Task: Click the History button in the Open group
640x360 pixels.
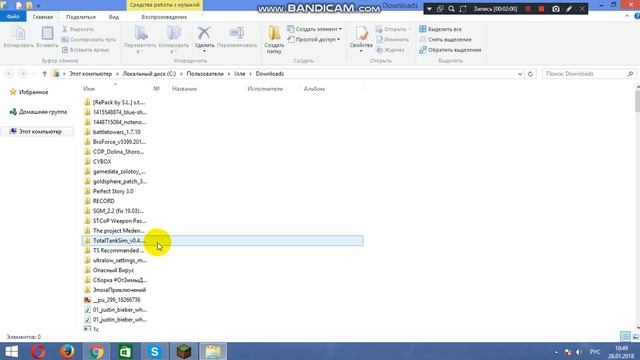Action: point(390,50)
